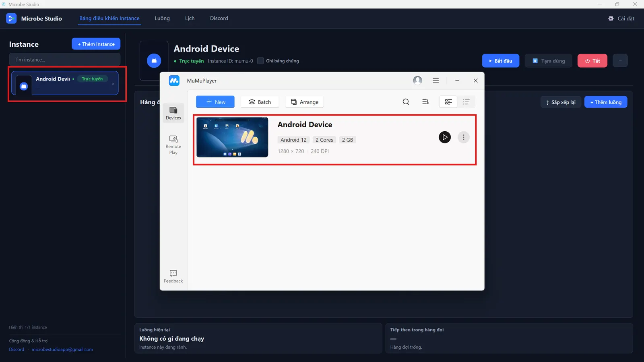Click the Microbe Studio logo icon
Image resolution: width=644 pixels, height=362 pixels.
click(x=11, y=19)
